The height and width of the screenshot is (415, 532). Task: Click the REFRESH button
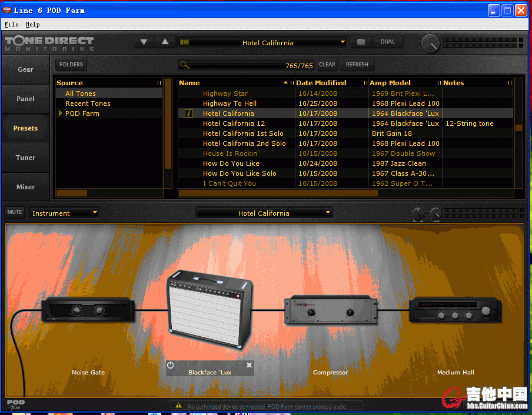click(x=357, y=65)
